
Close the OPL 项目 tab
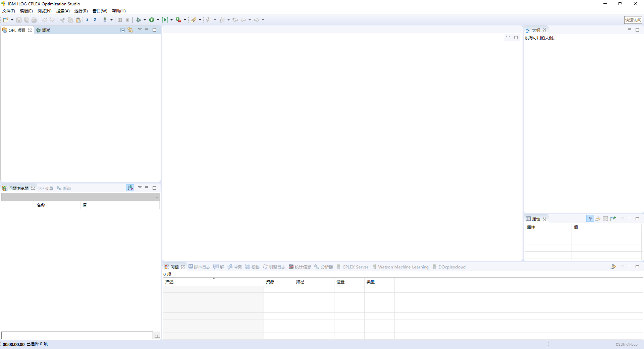point(30,30)
